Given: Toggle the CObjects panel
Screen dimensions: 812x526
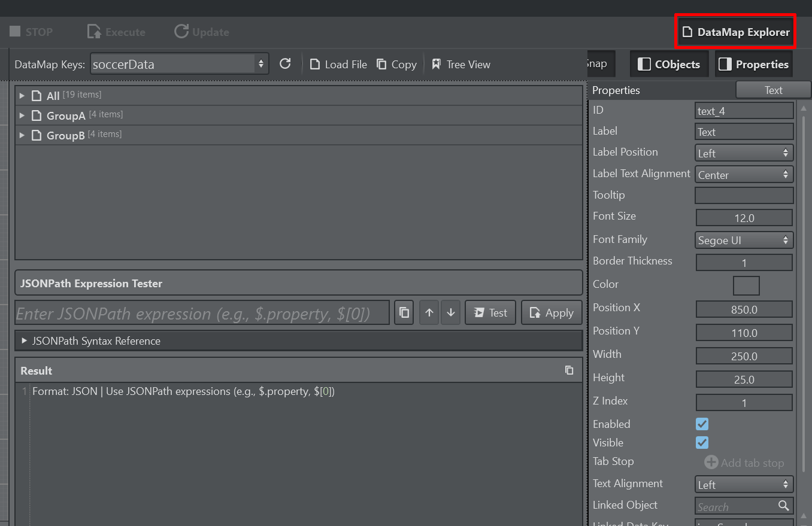Looking at the screenshot, I should pyautogui.click(x=669, y=64).
